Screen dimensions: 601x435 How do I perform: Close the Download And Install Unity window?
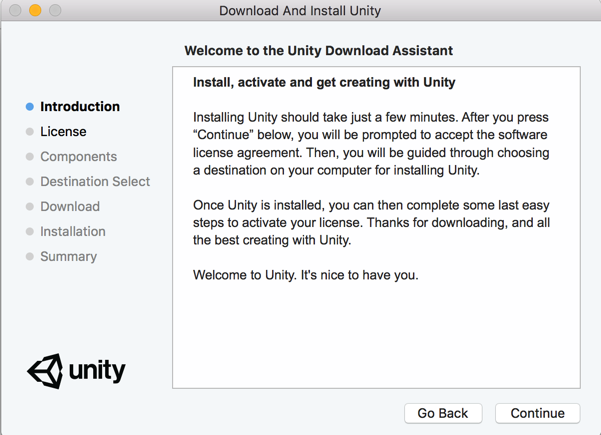tap(15, 11)
